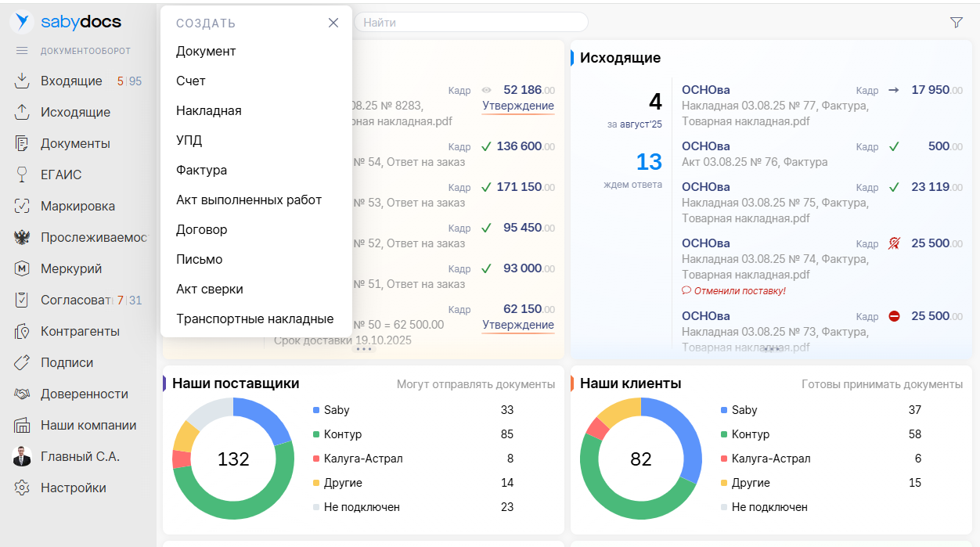Open Маркировка via its sidebar icon

tap(22, 206)
